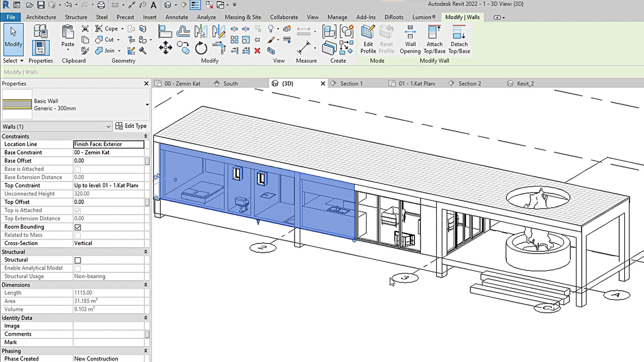Select Mirror - Pick Axis tool
The width and height of the screenshot is (644, 362).
(x=201, y=31)
